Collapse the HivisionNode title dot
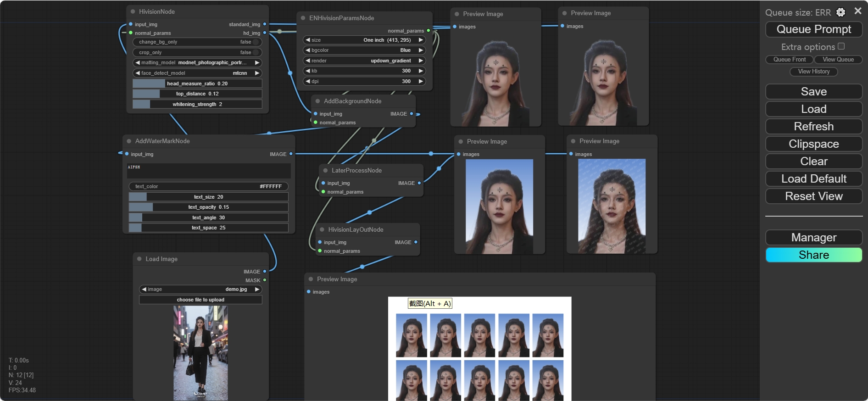 pyautogui.click(x=133, y=11)
